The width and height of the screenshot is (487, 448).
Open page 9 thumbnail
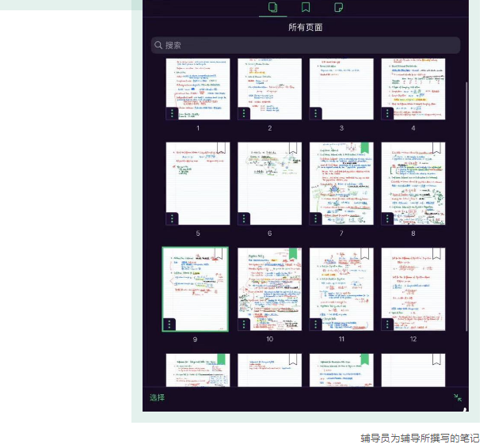[x=196, y=289]
